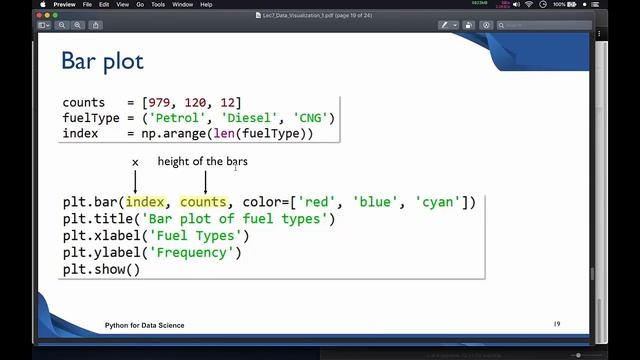The height and width of the screenshot is (360, 640).
Task: Open the Time Machine clock icon
Action: click(543, 4)
